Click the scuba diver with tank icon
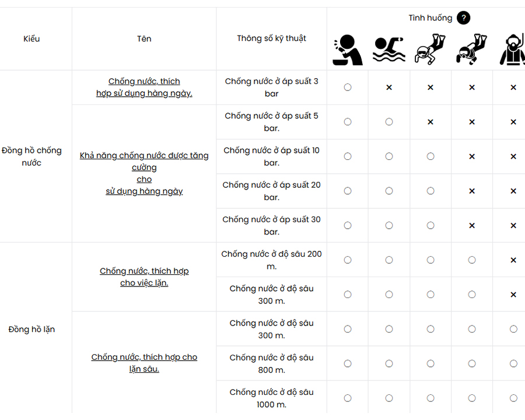 click(471, 49)
